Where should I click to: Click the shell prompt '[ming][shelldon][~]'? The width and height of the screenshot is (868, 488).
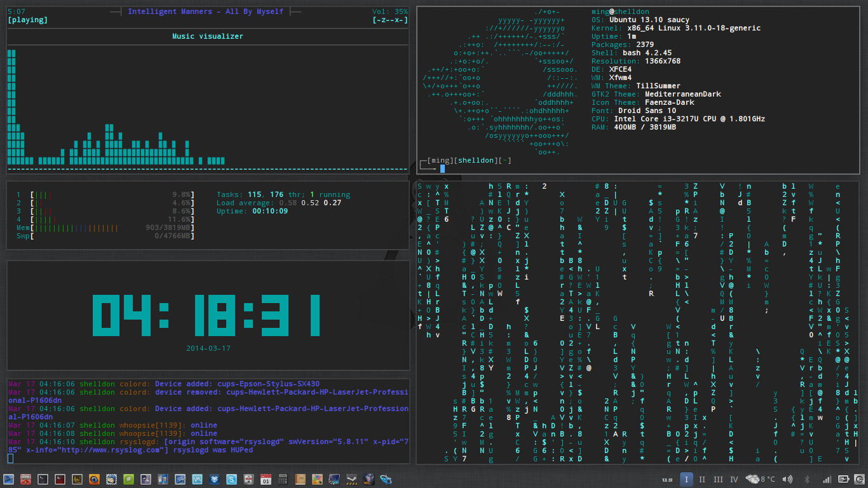(469, 160)
